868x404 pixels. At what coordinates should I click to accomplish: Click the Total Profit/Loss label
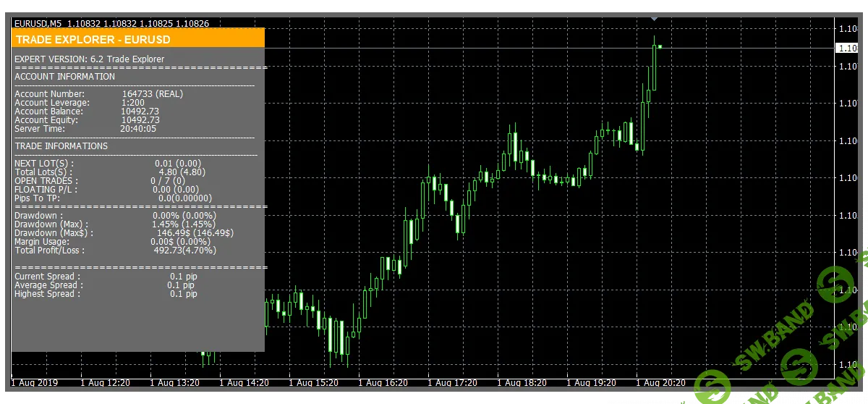point(50,251)
